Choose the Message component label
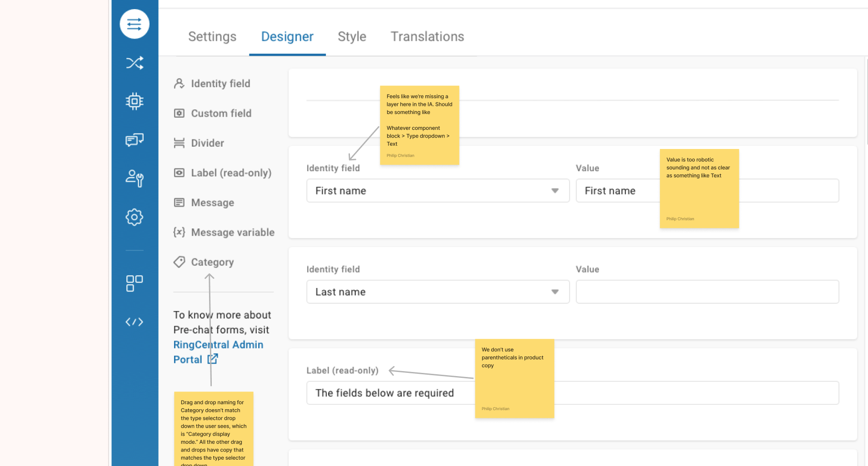This screenshot has height=466, width=868. click(x=213, y=203)
